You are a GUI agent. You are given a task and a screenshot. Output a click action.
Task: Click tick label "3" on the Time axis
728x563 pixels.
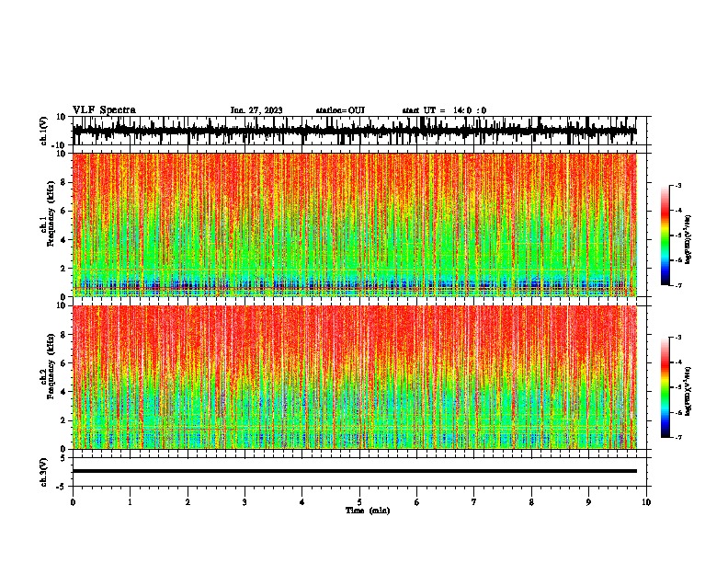pos(245,502)
